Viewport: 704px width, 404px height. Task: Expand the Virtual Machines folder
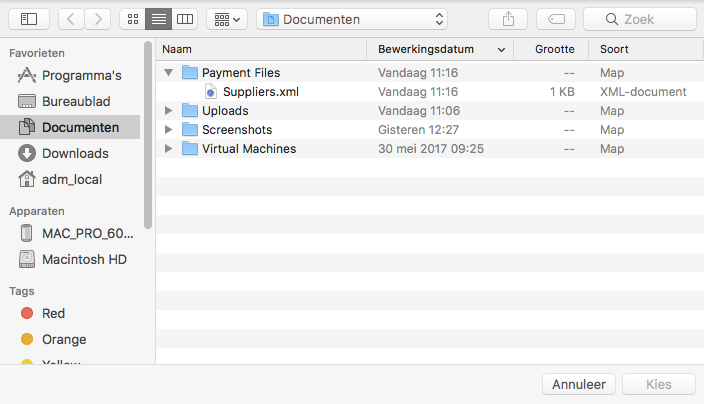pos(168,149)
